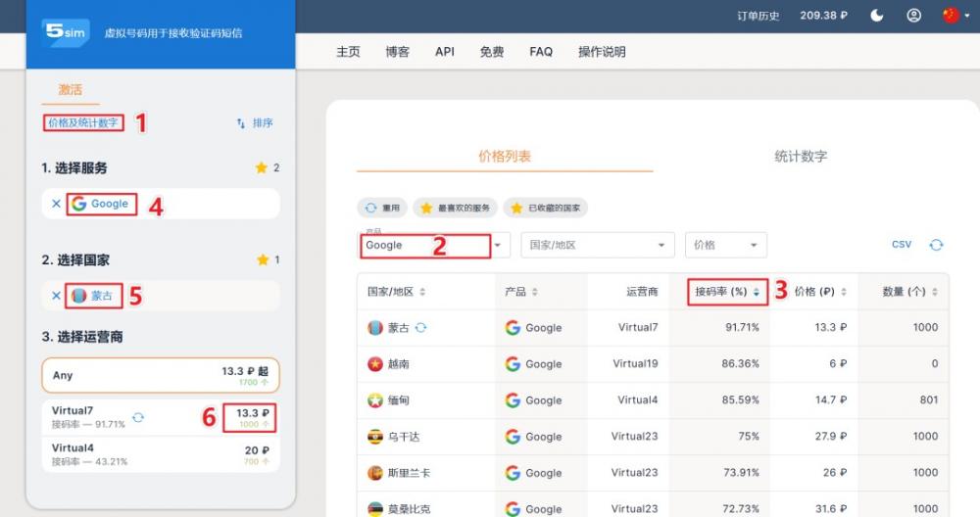The width and height of the screenshot is (980, 517).
Task: Click the refresh icon beside Virtual7 operator
Action: [x=138, y=417]
